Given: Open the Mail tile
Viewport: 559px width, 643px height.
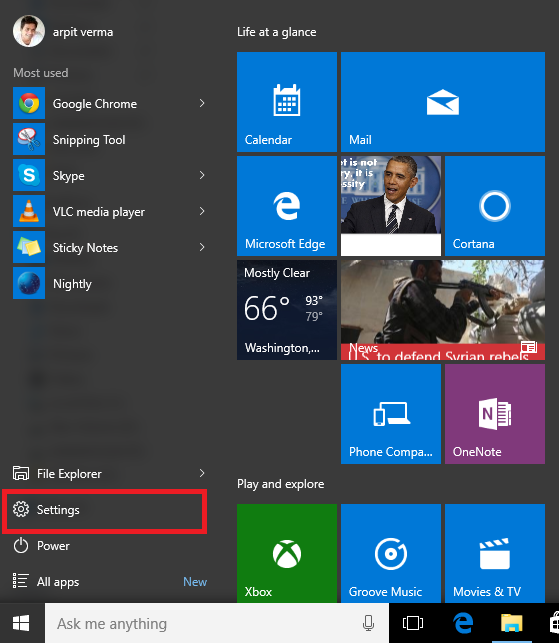Looking at the screenshot, I should 443,102.
